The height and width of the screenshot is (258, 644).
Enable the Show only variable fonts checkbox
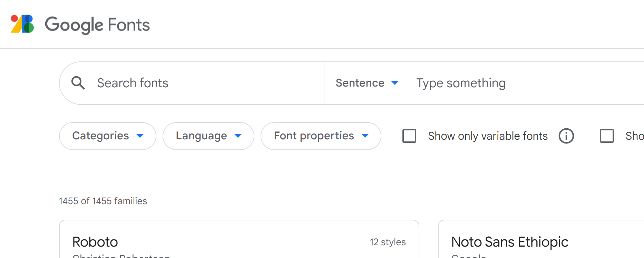pos(409,136)
